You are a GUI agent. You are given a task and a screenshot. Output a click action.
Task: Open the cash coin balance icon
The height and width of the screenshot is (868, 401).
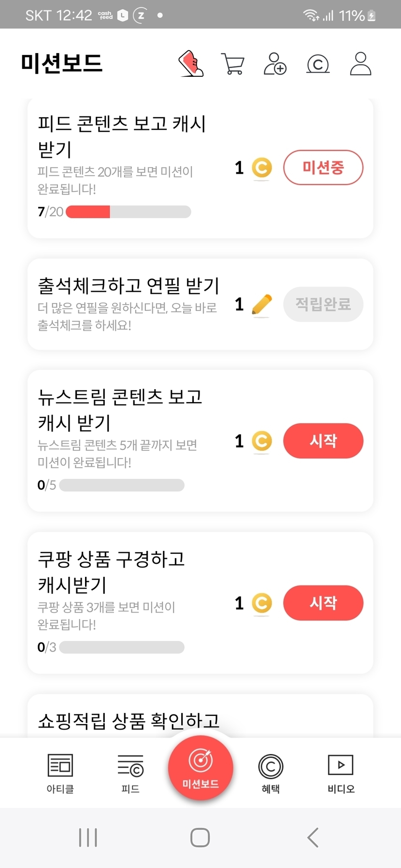point(318,64)
